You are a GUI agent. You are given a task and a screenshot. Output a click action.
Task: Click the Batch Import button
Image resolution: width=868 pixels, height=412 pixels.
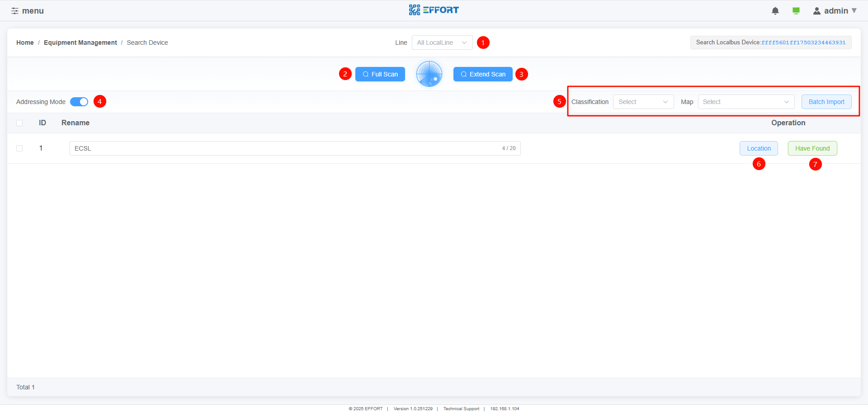click(x=826, y=102)
